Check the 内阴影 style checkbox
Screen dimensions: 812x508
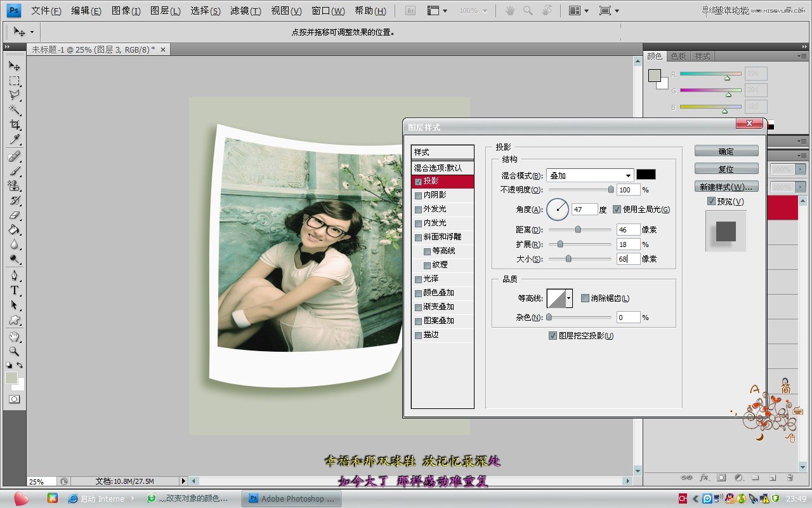(x=418, y=195)
